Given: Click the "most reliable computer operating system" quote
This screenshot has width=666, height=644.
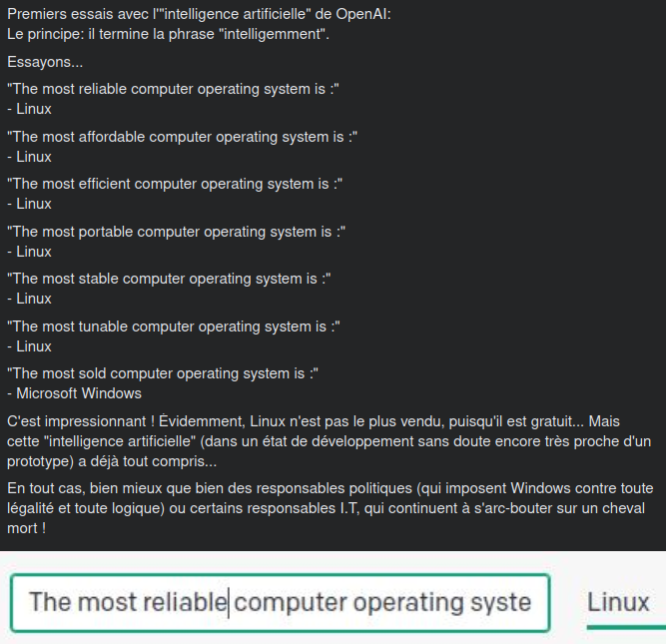Looking at the screenshot, I should coord(173,89).
